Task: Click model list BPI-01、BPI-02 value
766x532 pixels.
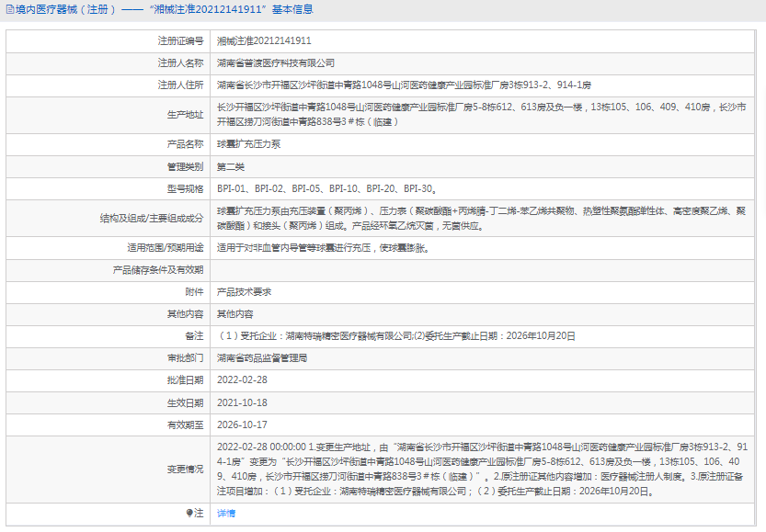Action: (x=326, y=189)
